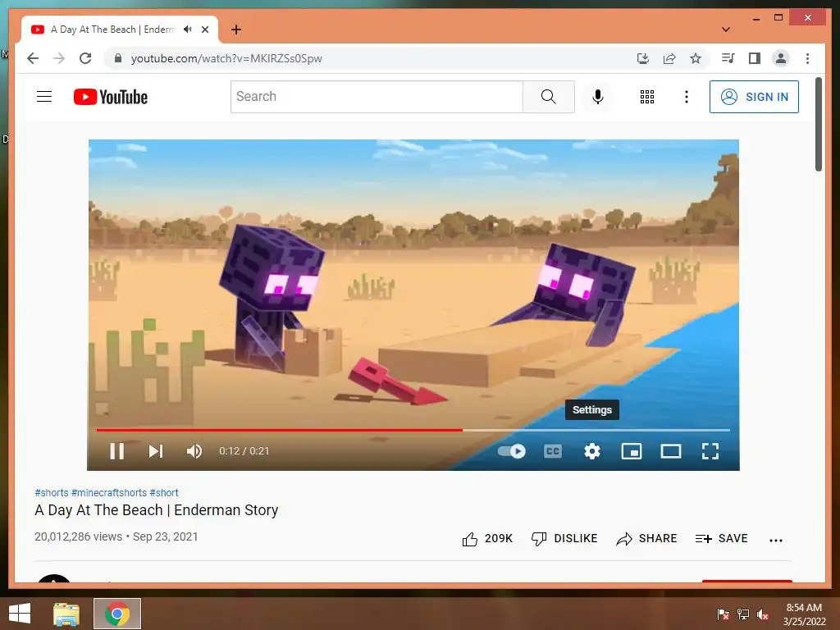This screenshot has height=630, width=840.
Task: Open Action Center flag icon
Action: click(x=724, y=614)
